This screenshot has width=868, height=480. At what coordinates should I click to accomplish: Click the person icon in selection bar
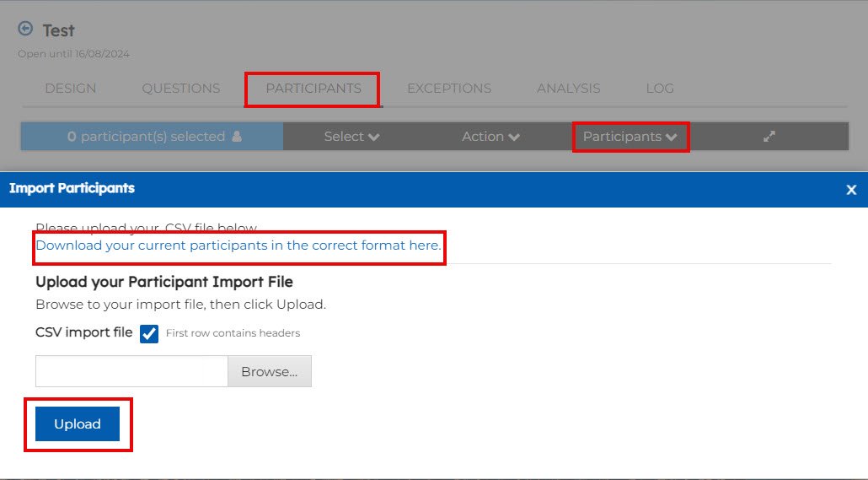tap(237, 137)
